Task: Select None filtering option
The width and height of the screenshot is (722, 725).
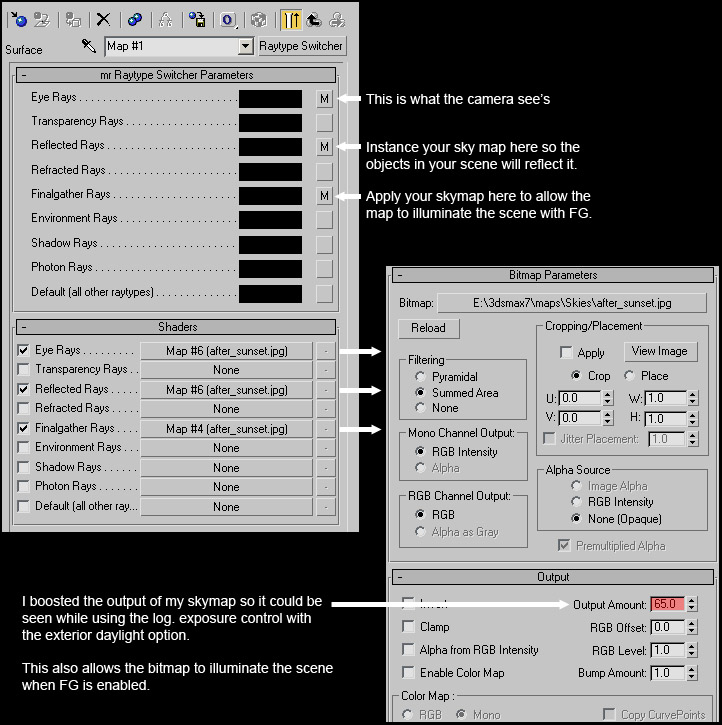Action: click(420, 408)
